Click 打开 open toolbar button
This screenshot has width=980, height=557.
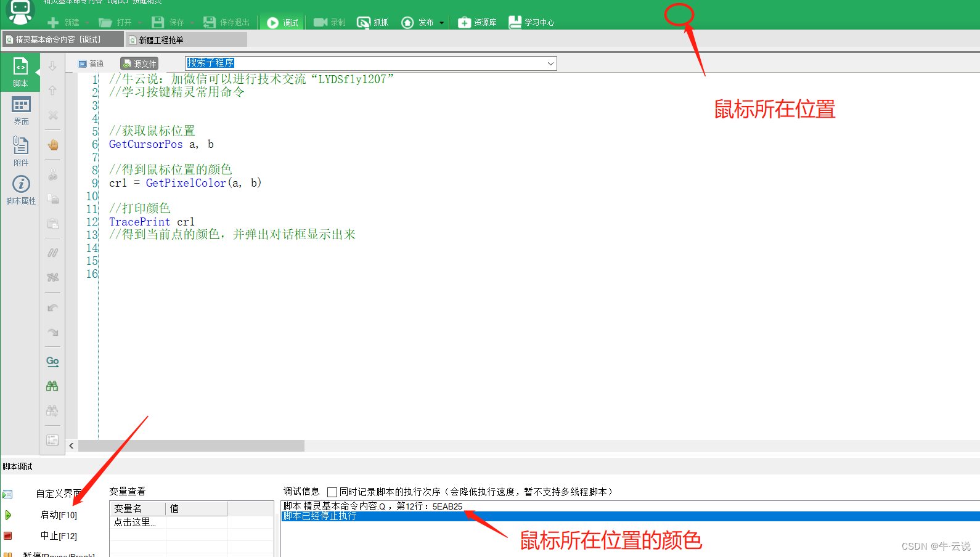click(116, 23)
